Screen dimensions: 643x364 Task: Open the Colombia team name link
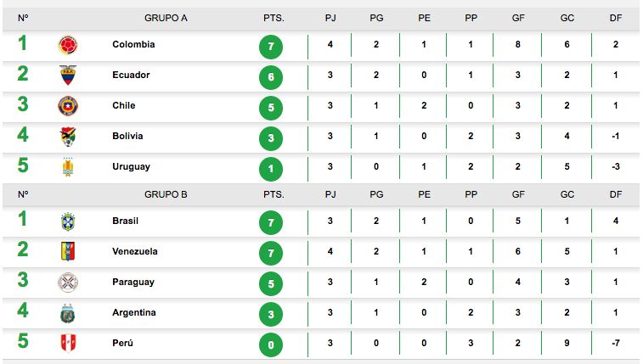click(133, 44)
